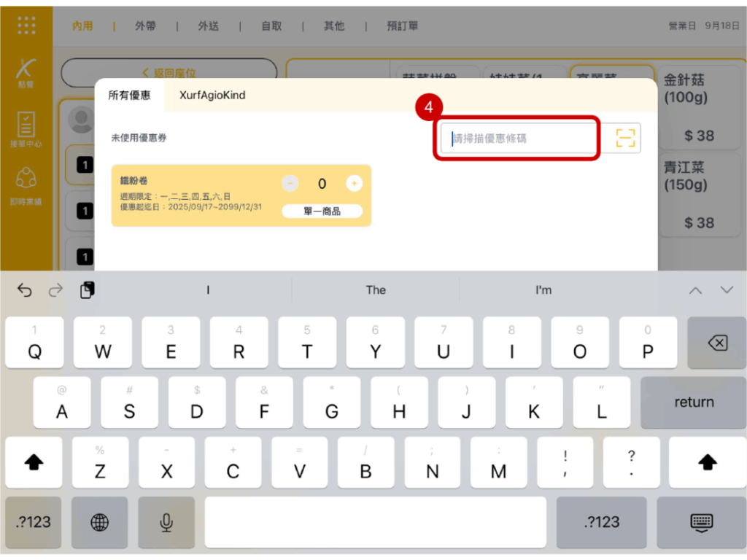This screenshot has width=747, height=560.
Task: Focus the 請掃描優惠條碼 coupon code field
Action: click(x=518, y=138)
